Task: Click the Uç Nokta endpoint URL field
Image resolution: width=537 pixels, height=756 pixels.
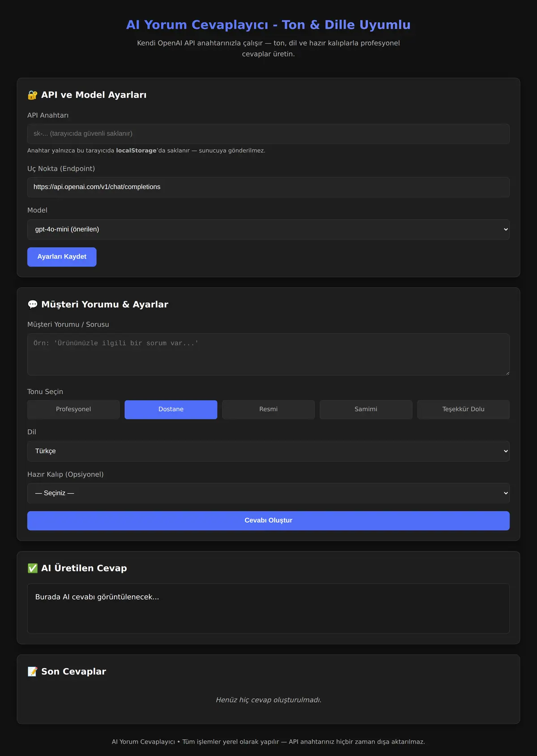Action: tap(268, 187)
